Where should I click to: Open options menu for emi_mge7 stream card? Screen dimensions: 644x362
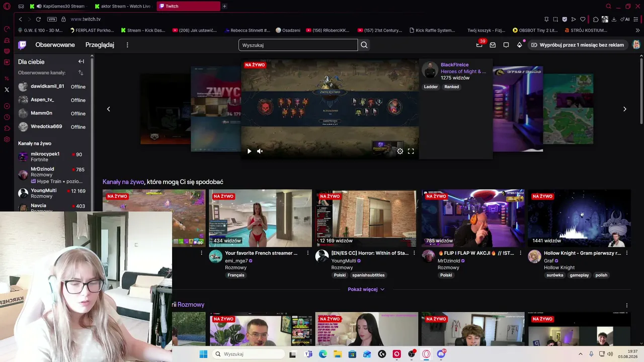308,253
